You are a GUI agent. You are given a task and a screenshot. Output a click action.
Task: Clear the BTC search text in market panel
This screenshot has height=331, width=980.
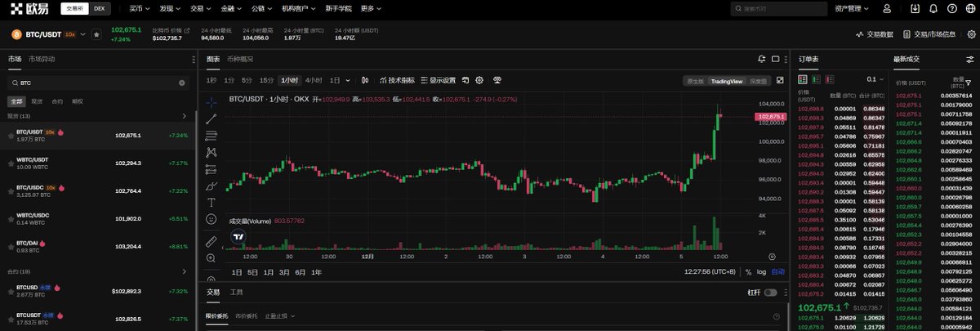182,83
